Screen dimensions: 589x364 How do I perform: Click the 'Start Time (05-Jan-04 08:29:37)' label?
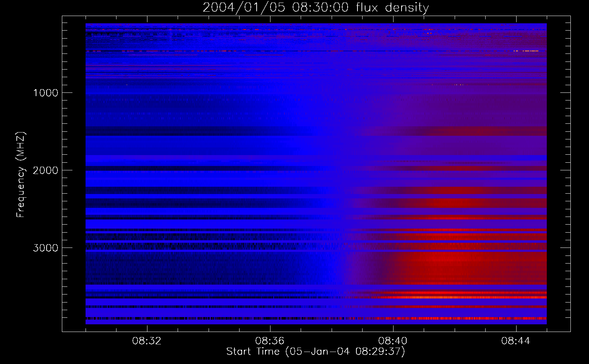tap(316, 352)
